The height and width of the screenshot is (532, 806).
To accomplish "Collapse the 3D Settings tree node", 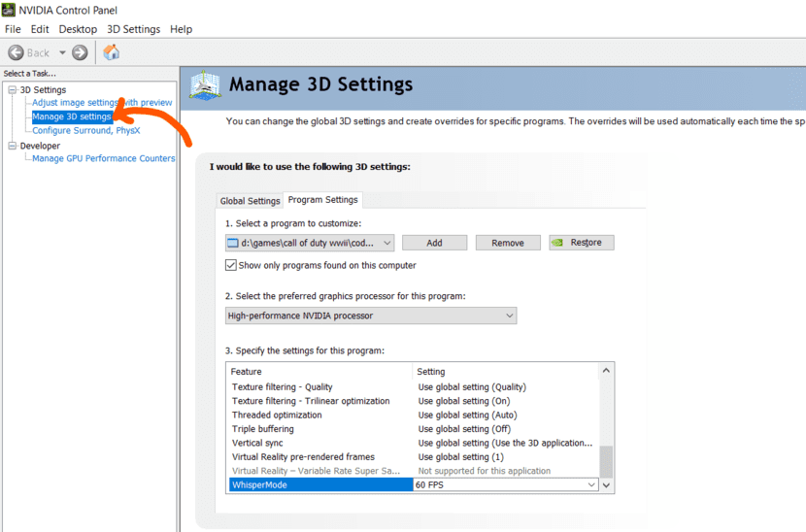I will 13,90.
